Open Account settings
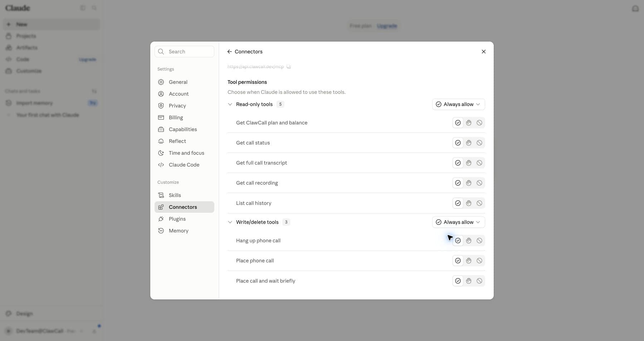 pyautogui.click(x=184, y=94)
